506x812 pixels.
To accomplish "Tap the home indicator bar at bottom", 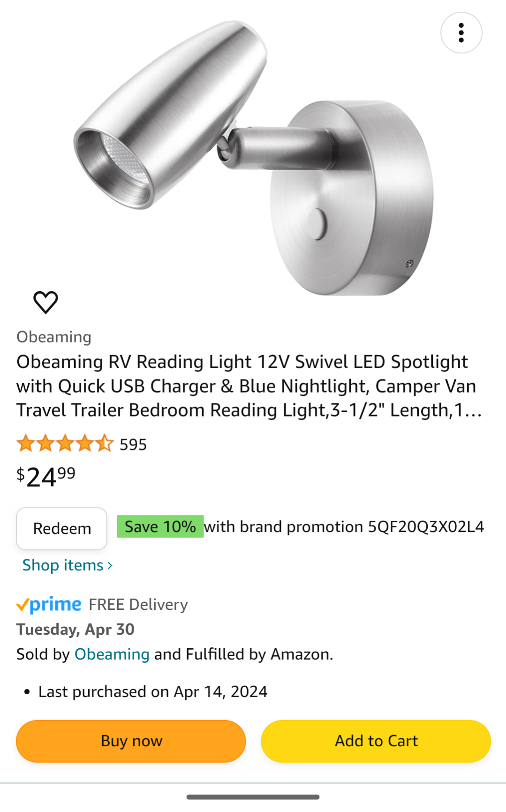I will 253,797.
